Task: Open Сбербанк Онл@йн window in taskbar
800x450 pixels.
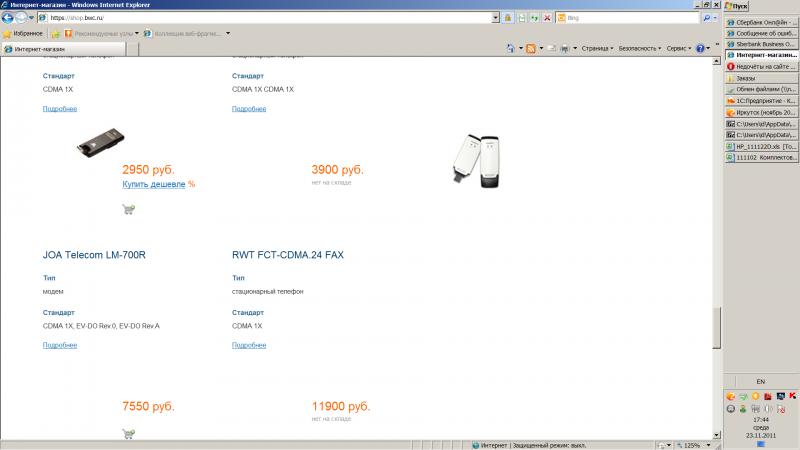Action: 761,22
